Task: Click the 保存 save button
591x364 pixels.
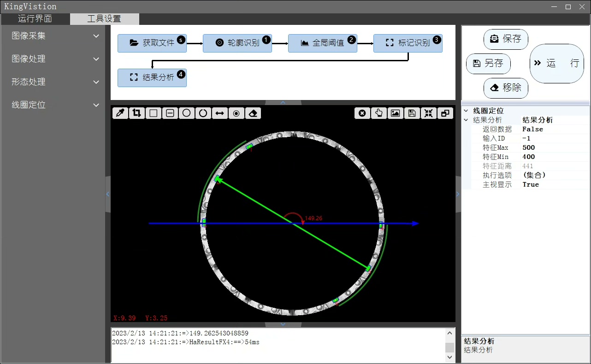Action: pyautogui.click(x=506, y=39)
